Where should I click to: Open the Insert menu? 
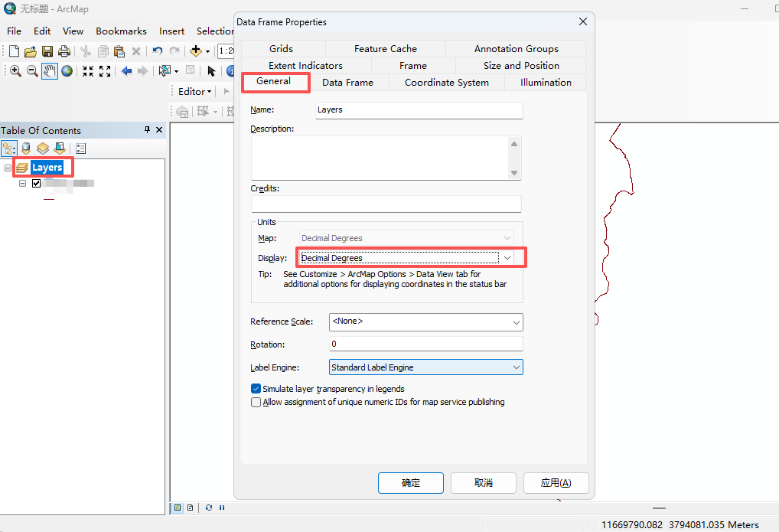(172, 31)
